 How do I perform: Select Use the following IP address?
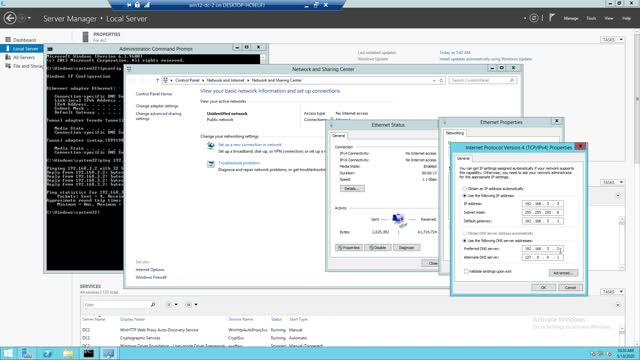pyautogui.click(x=488, y=196)
